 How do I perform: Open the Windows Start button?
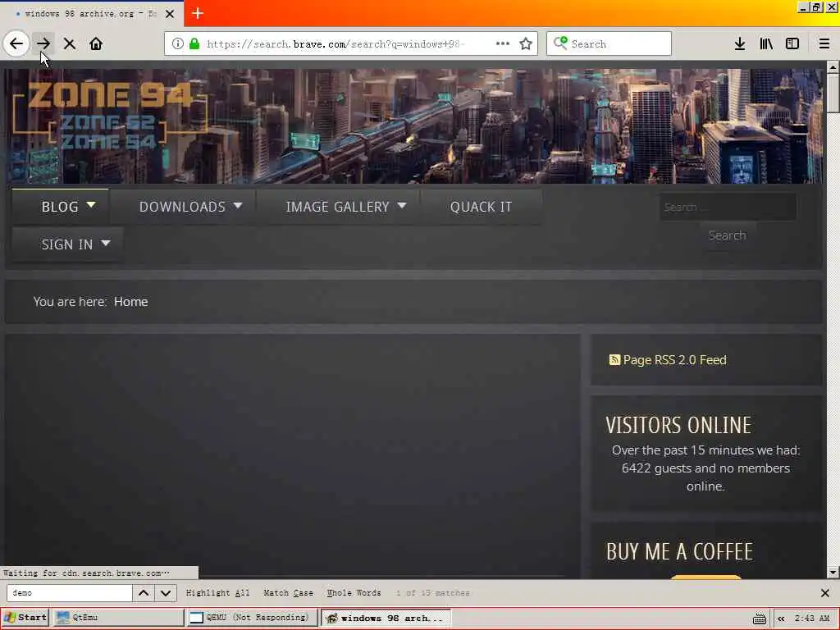point(25,618)
